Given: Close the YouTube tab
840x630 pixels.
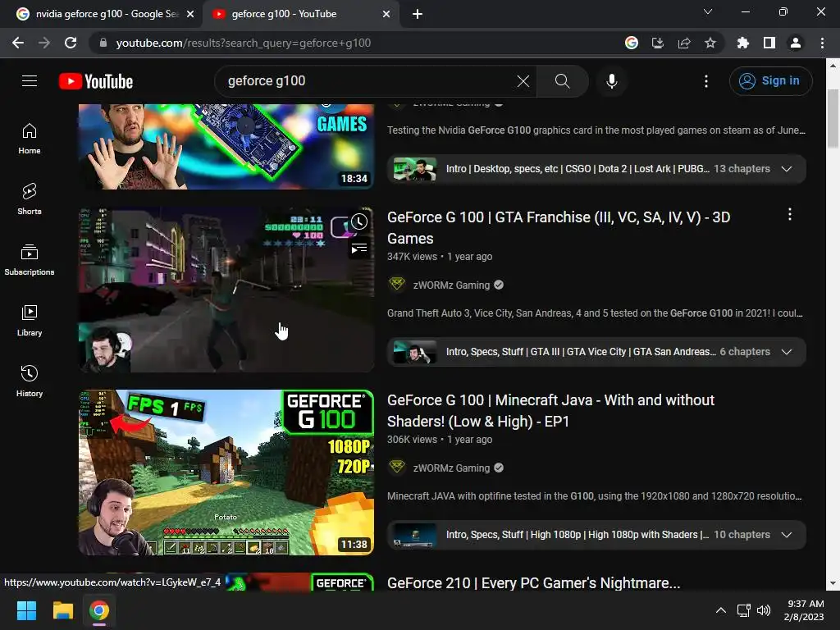Looking at the screenshot, I should 386,14.
